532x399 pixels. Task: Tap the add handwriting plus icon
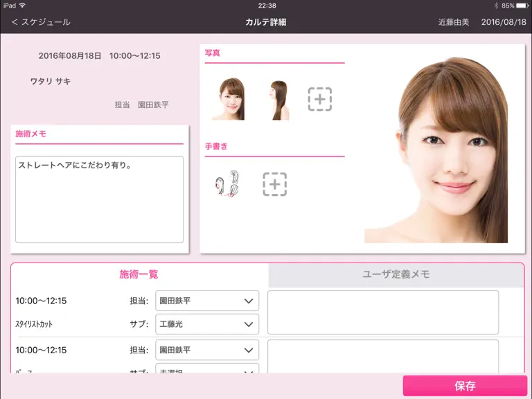point(275,184)
